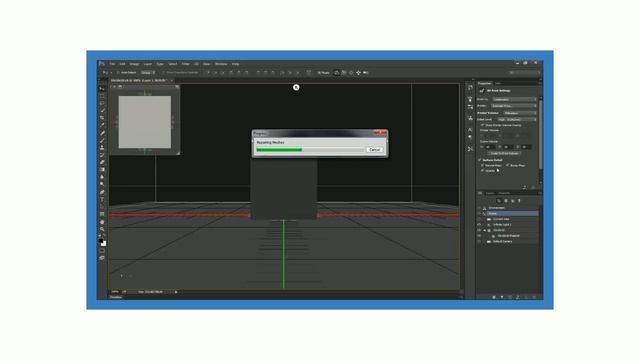Select the Pen tool
The width and height of the screenshot is (640, 360).
tap(102, 192)
